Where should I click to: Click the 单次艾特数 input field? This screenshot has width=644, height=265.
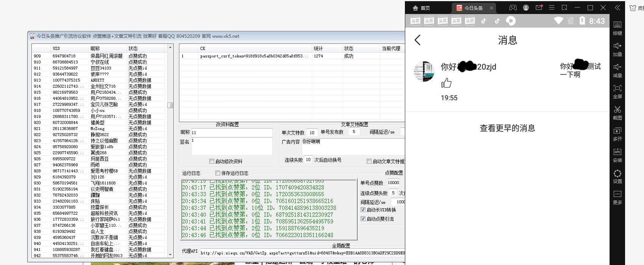point(312,132)
